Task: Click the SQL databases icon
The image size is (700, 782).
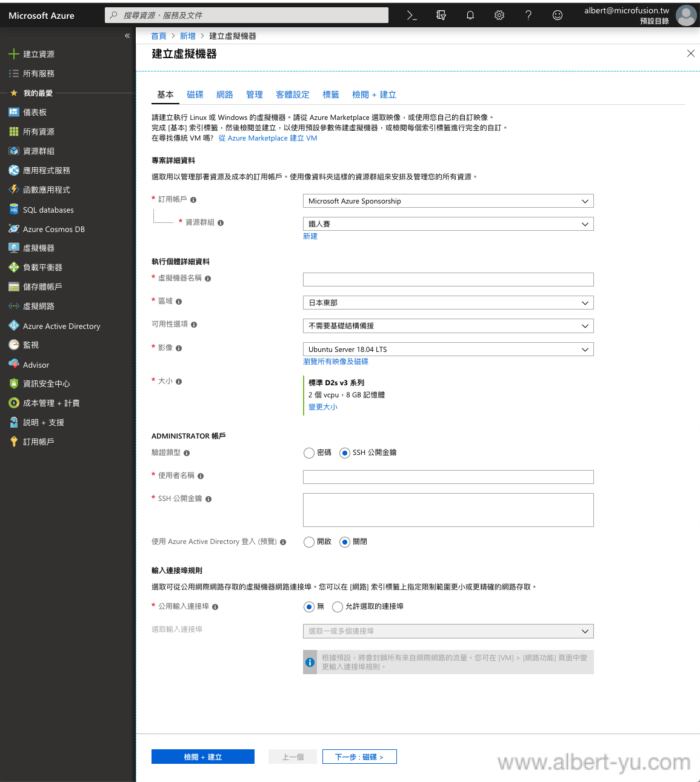Action: pos(14,210)
